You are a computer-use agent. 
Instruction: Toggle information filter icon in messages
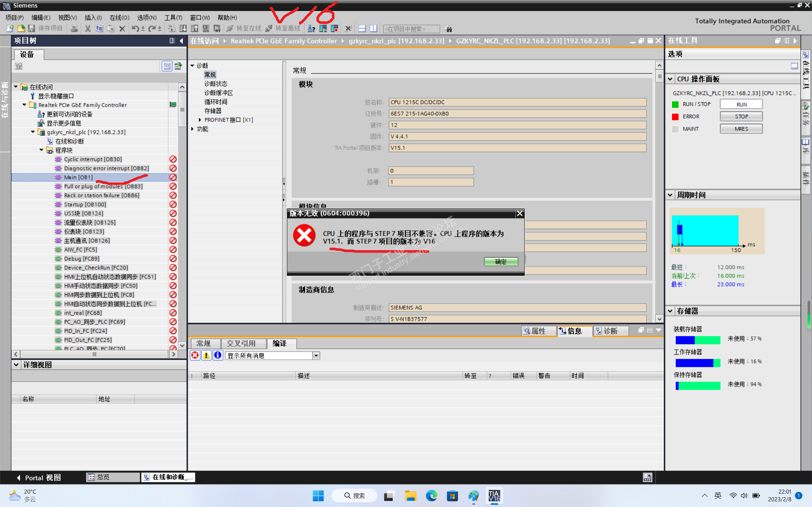(x=218, y=355)
